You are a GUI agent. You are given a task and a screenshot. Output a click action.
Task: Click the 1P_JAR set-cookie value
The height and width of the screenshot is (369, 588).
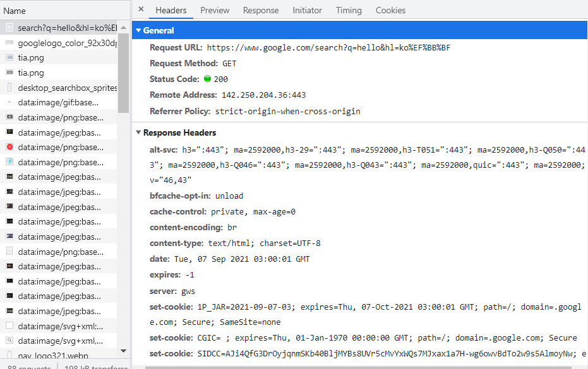pyautogui.click(x=365, y=314)
